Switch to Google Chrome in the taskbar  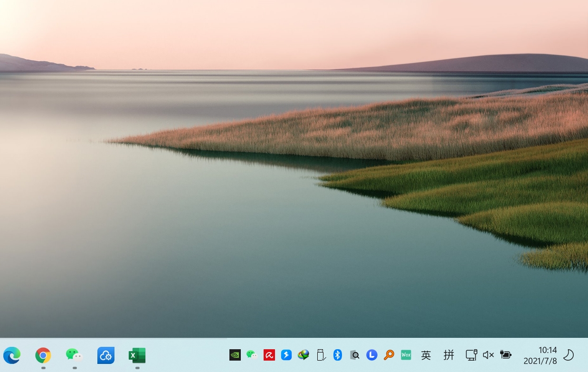[43, 355]
